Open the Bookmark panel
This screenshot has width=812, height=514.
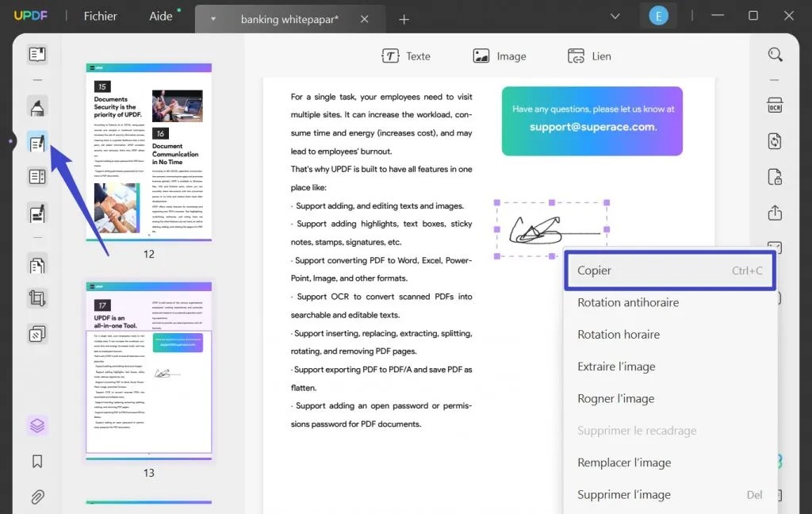[36, 460]
